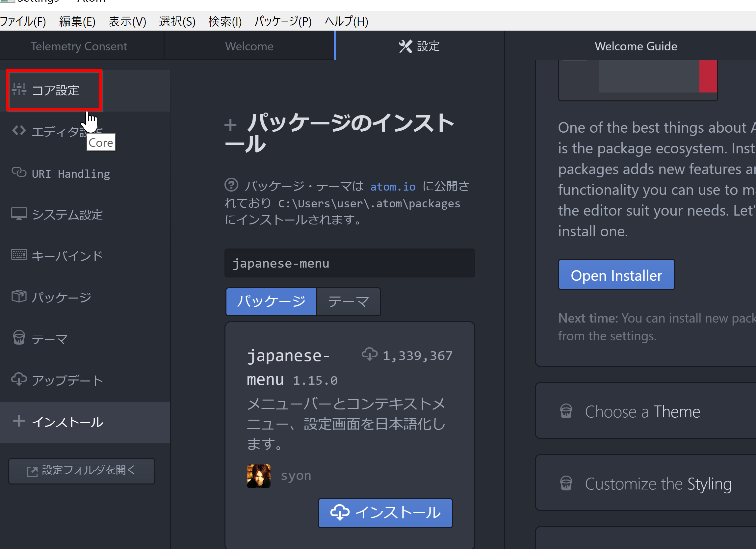
Task: Open ヘルプ(H) menu
Action: [347, 22]
